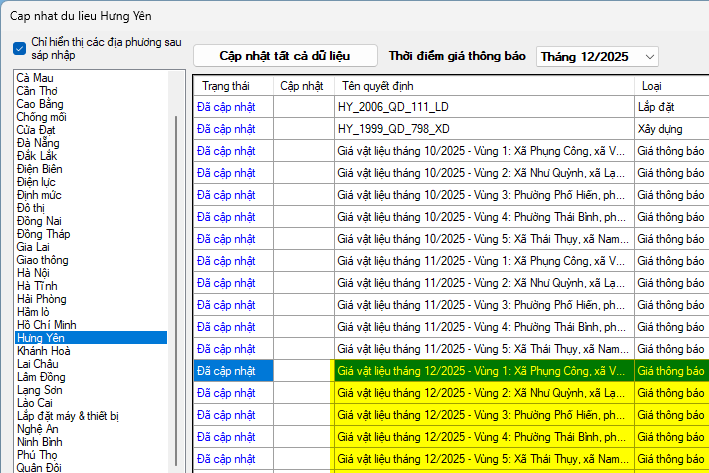Viewport: 709px width, 473px height.
Task: Open the 'Tháng 12/2025' month dropdown
Action: point(598,56)
